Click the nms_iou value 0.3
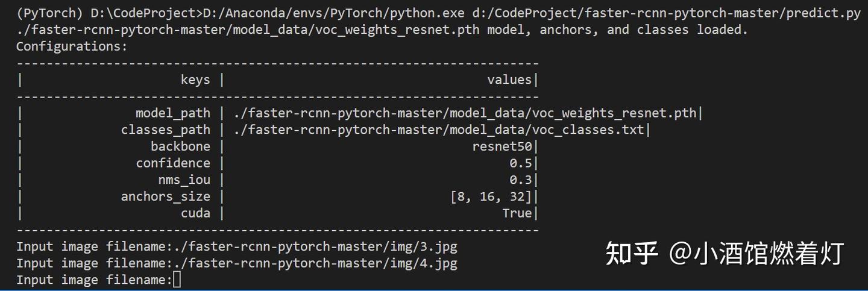Screen dimensions: 868x291 pyautogui.click(x=521, y=180)
